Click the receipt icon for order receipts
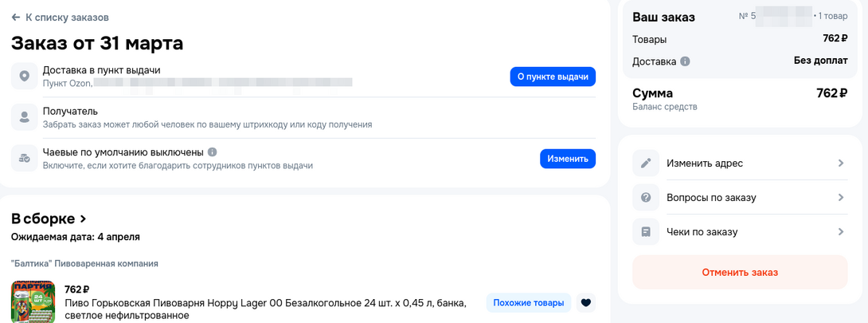The height and width of the screenshot is (323, 868). click(x=646, y=232)
